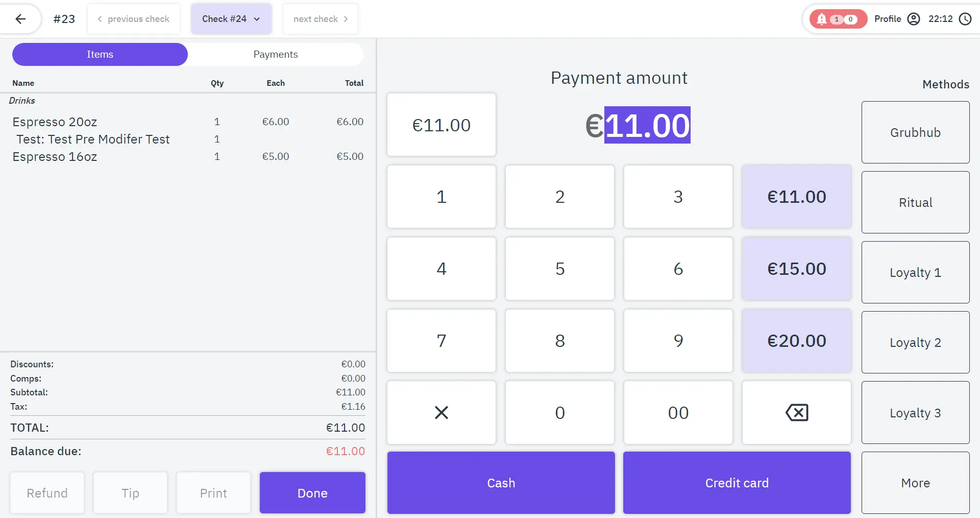Click the highlighted €11.00 payment amount field
This screenshot has width=980, height=518.
tap(647, 125)
